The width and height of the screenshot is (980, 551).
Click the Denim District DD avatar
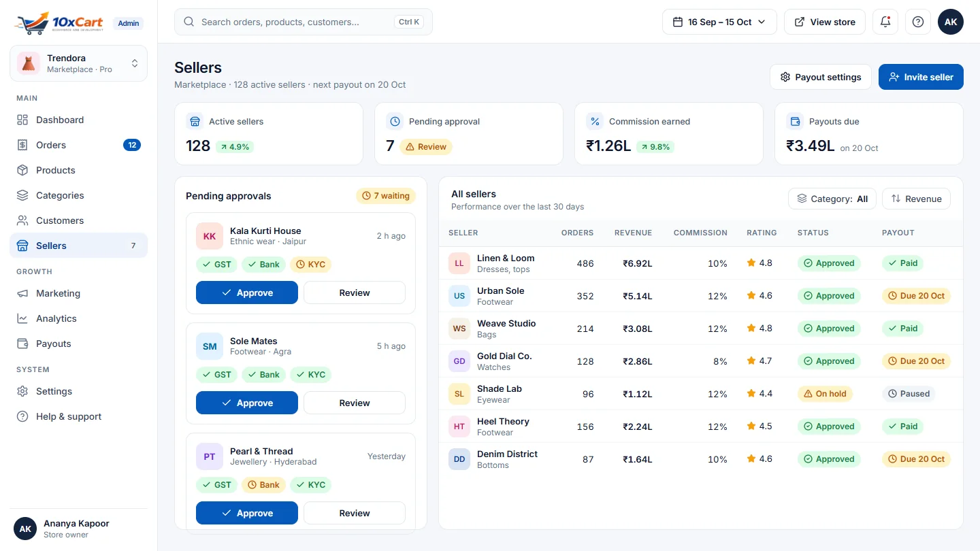click(459, 459)
